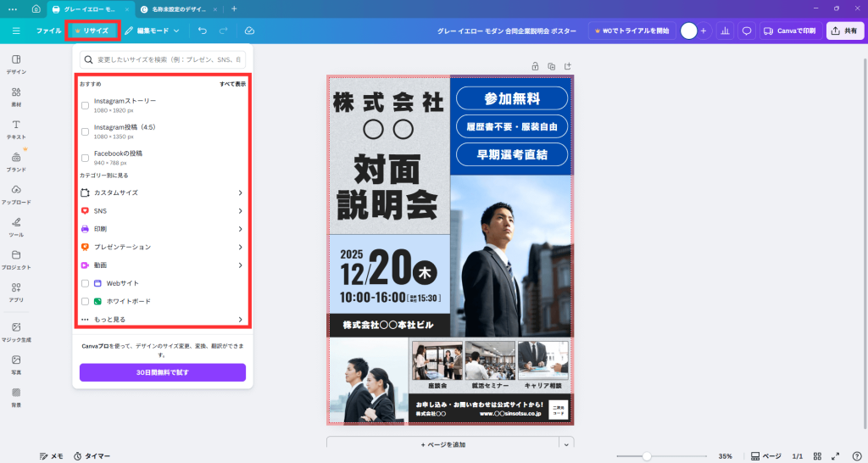Open the comment bubble icon
The height and width of the screenshot is (463, 868).
click(747, 31)
